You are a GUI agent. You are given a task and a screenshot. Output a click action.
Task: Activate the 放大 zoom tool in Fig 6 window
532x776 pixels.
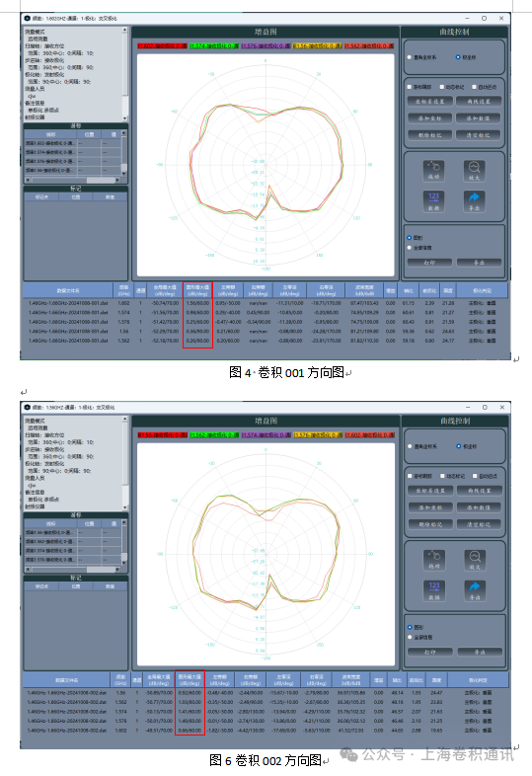[x=475, y=560]
